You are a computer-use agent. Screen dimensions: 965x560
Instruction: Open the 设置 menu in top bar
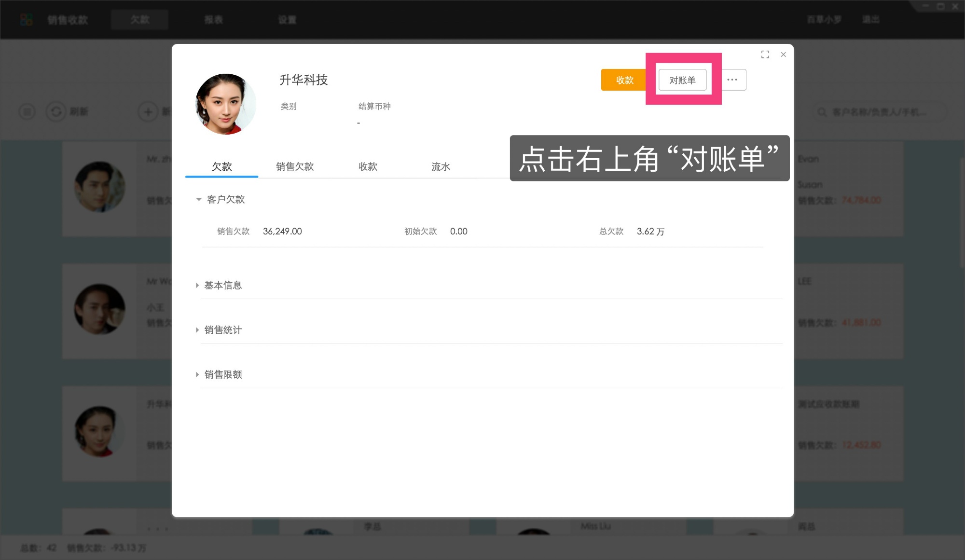(x=287, y=19)
